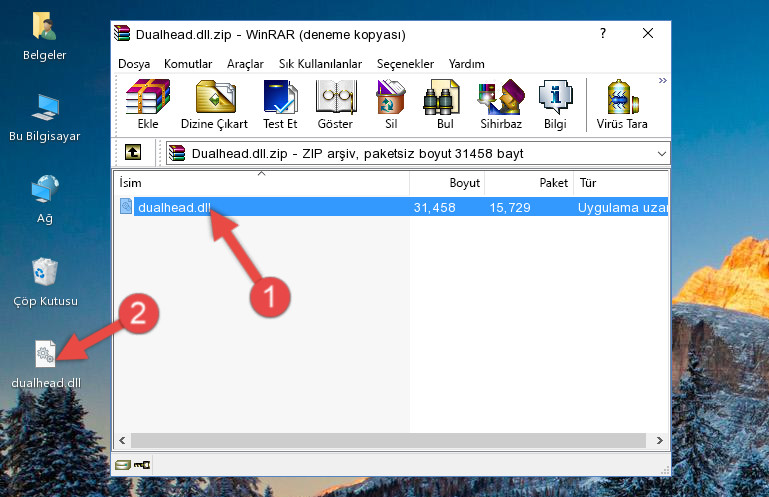Open the Sihirbaz wizard icon
This screenshot has height=497, width=769.
(501, 104)
